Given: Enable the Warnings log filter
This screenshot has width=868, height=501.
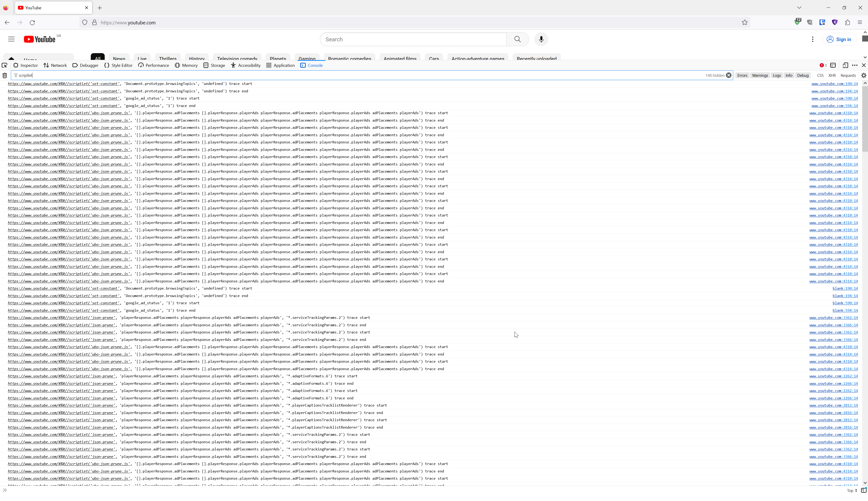Looking at the screenshot, I should tap(760, 75).
